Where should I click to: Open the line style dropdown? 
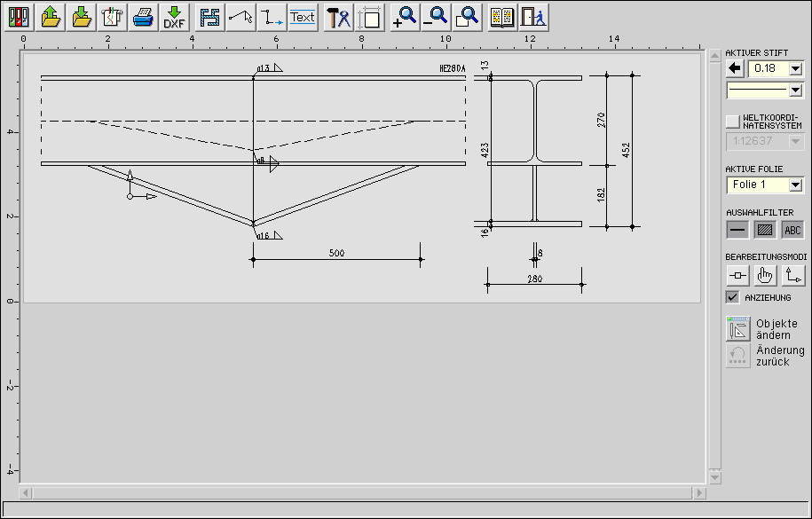pos(795,90)
